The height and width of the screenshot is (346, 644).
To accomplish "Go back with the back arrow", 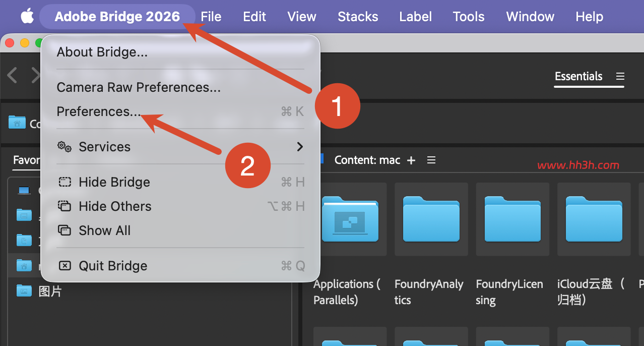I will tap(12, 76).
